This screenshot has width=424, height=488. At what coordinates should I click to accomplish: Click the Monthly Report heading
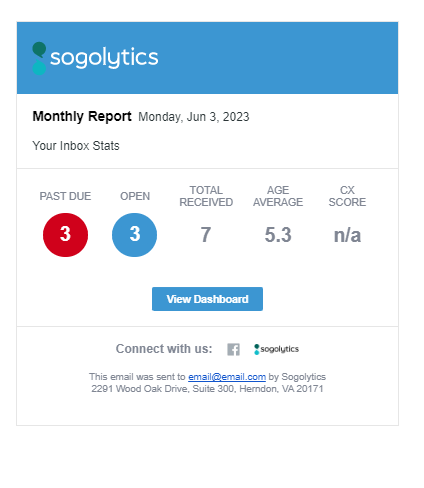coord(82,116)
